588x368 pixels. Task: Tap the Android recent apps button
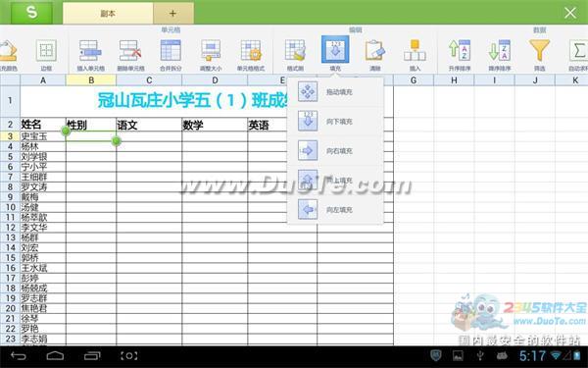[x=92, y=355]
